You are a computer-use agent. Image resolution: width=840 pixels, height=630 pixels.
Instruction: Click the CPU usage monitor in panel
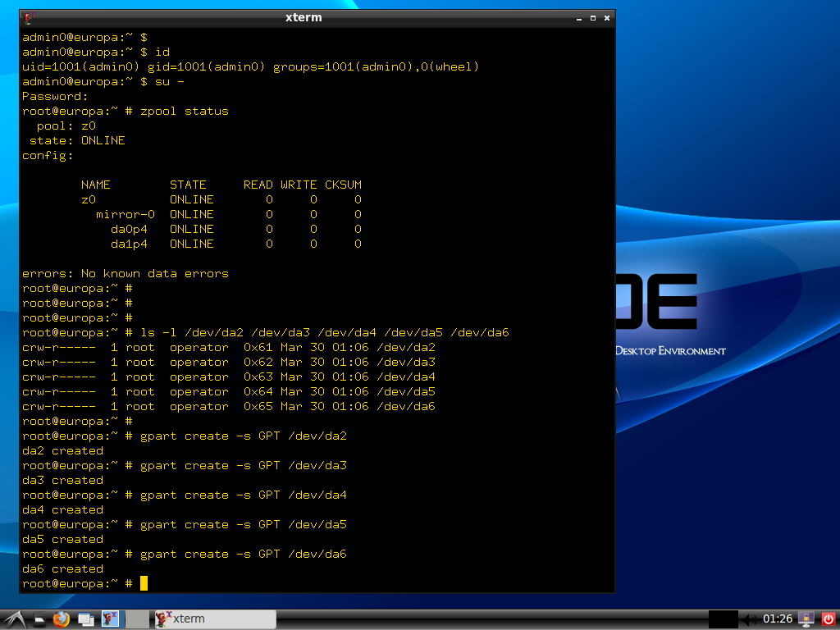[723, 619]
